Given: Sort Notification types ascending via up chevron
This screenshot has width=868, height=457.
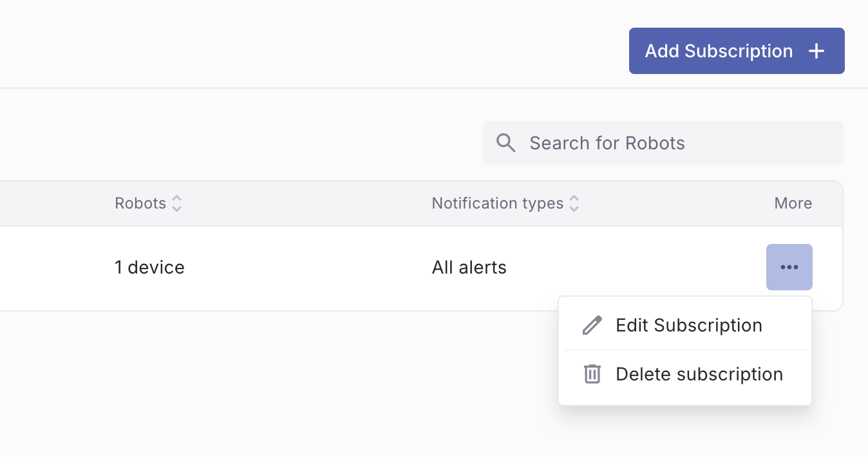Looking at the screenshot, I should pos(574,199).
